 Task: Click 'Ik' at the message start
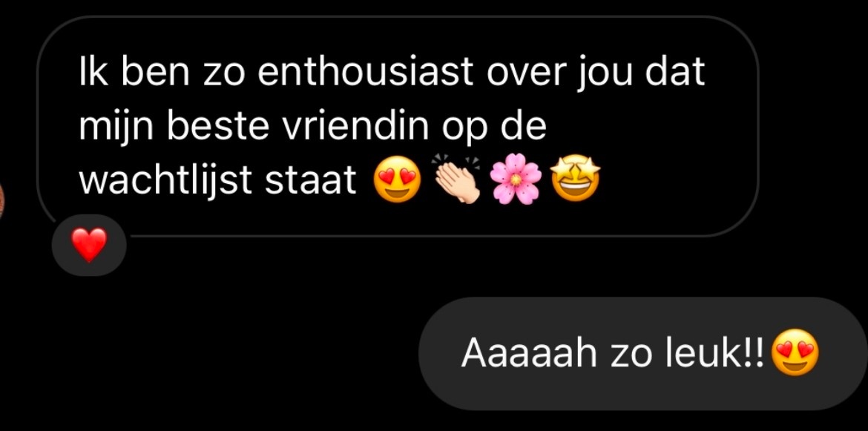[93, 71]
